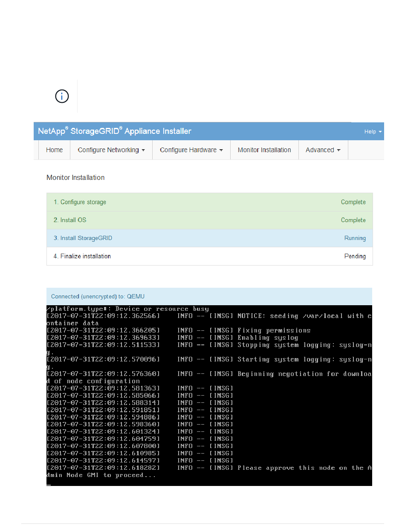This screenshot has width=405, height=532.
Task: Expand the Advanced menu
Action: coord(323,150)
